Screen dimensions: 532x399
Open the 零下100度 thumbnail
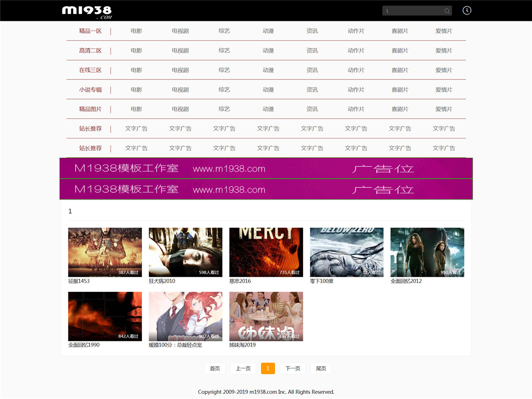point(347,252)
